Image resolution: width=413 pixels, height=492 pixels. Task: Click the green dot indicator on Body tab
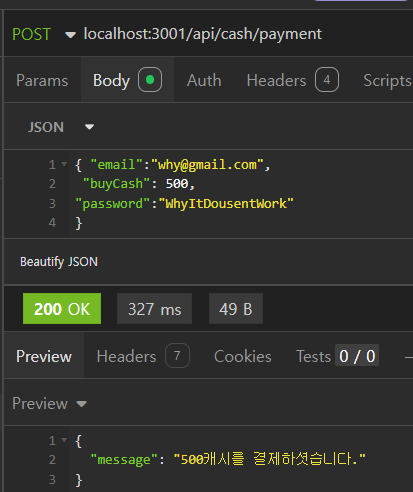(x=150, y=80)
